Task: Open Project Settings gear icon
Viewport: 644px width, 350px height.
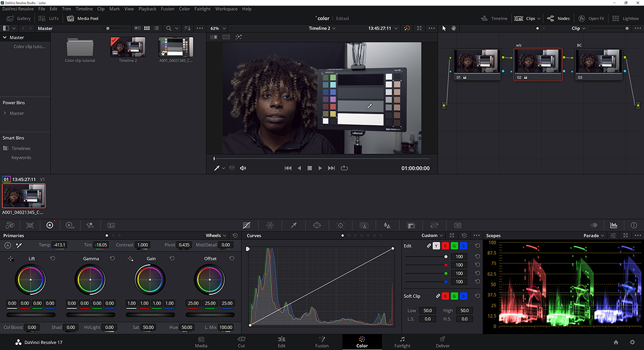Action: click(632, 342)
